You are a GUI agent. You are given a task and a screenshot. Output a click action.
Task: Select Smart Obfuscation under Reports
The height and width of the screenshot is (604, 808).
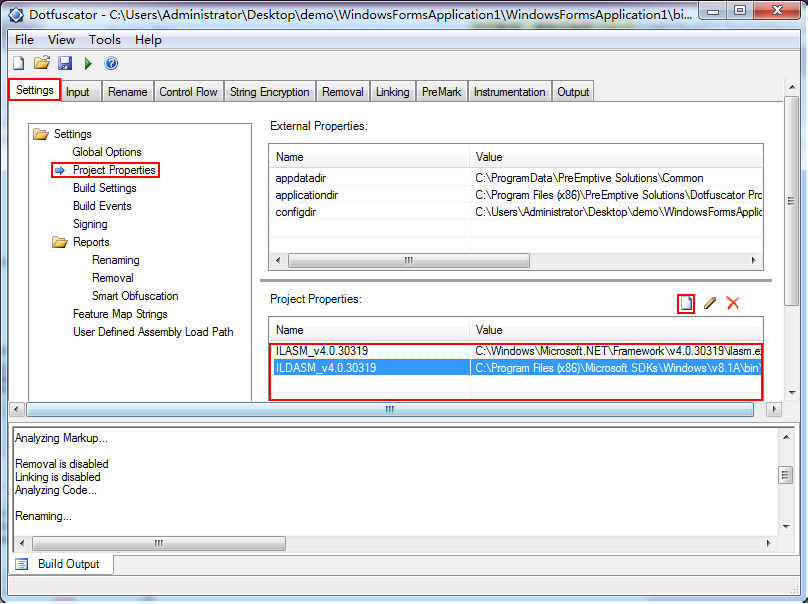click(x=135, y=296)
